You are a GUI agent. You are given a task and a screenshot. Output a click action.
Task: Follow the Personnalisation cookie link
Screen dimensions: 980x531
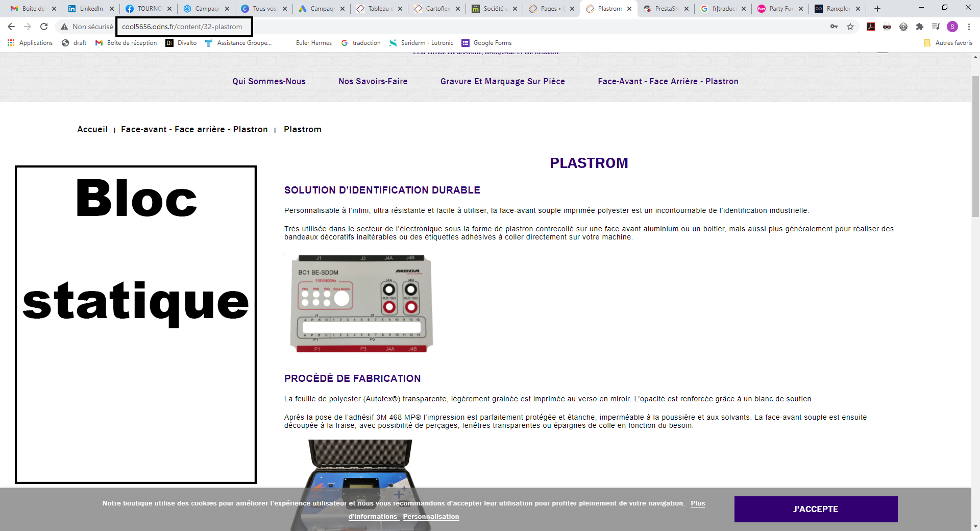(x=431, y=517)
